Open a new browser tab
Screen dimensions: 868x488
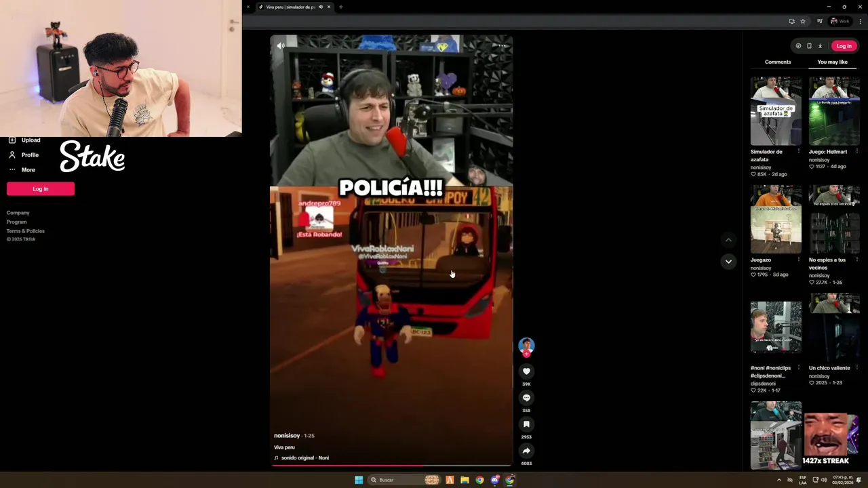coord(340,7)
